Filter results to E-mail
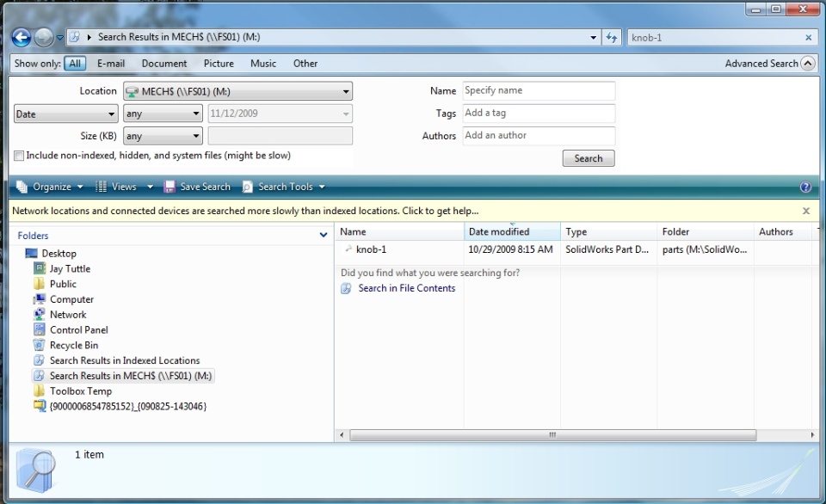Viewport: 826px width, 504px height. coord(111,63)
